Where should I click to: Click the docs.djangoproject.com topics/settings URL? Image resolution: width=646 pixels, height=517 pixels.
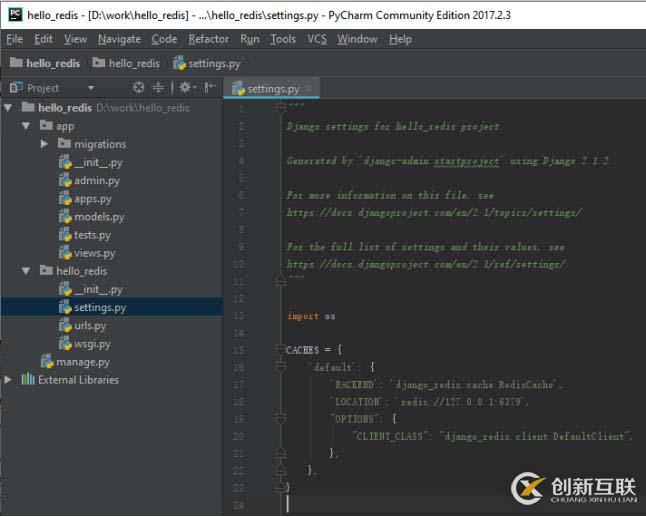click(x=434, y=213)
